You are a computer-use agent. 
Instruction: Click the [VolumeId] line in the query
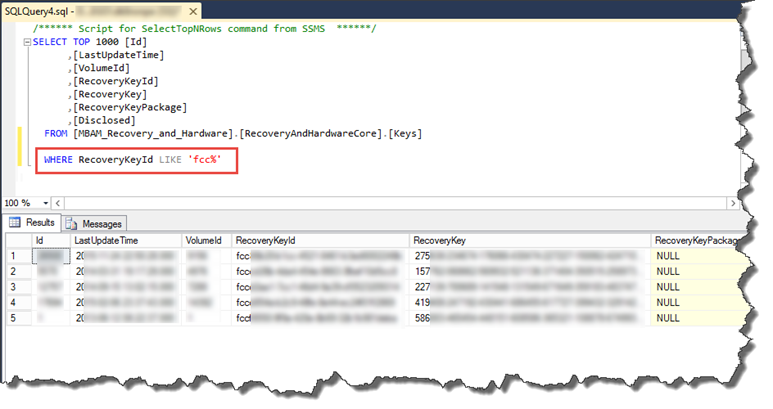click(x=102, y=68)
